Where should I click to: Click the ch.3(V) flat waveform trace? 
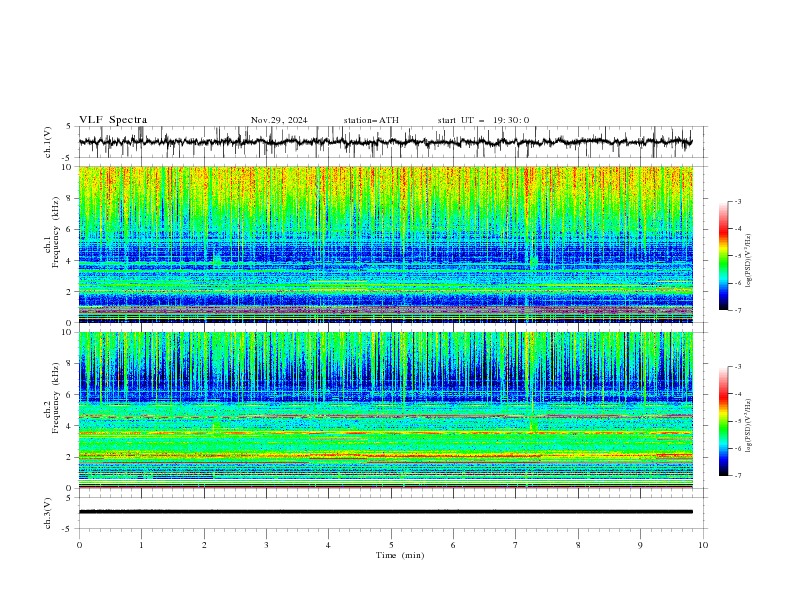tap(386, 512)
